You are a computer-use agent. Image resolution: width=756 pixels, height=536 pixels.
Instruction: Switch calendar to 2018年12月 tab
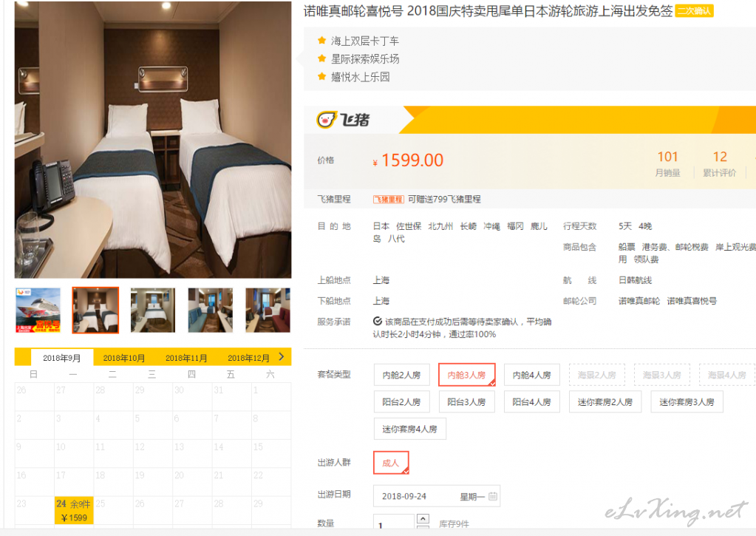248,358
